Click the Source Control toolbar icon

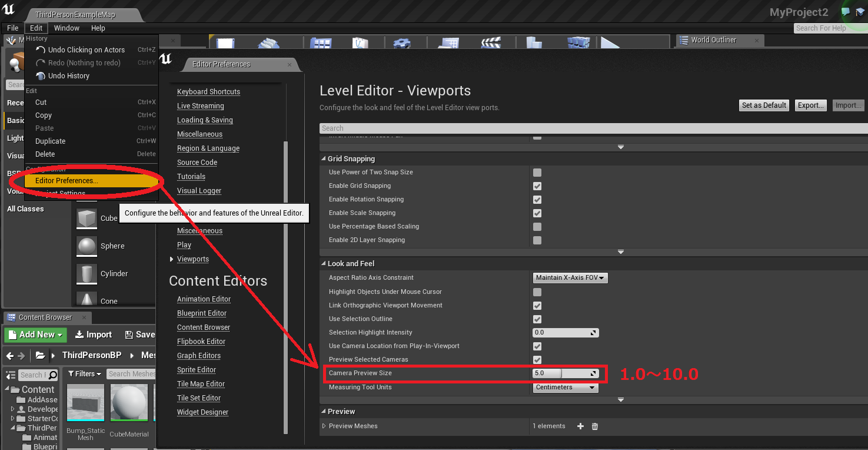[270, 44]
